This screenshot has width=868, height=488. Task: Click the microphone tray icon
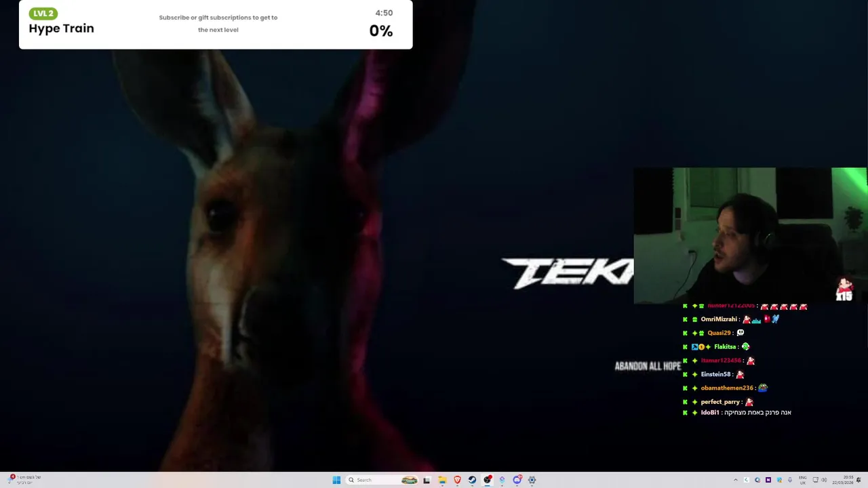pos(790,480)
